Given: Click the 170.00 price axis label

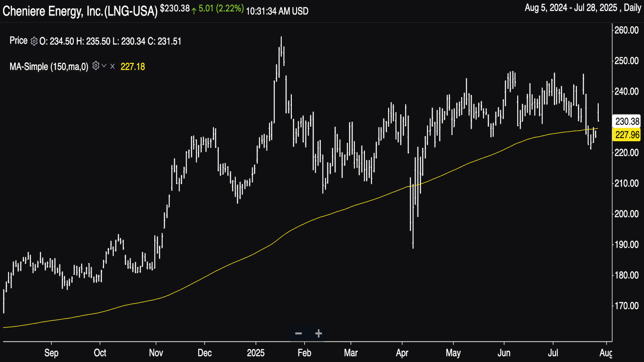Looking at the screenshot, I should [627, 305].
